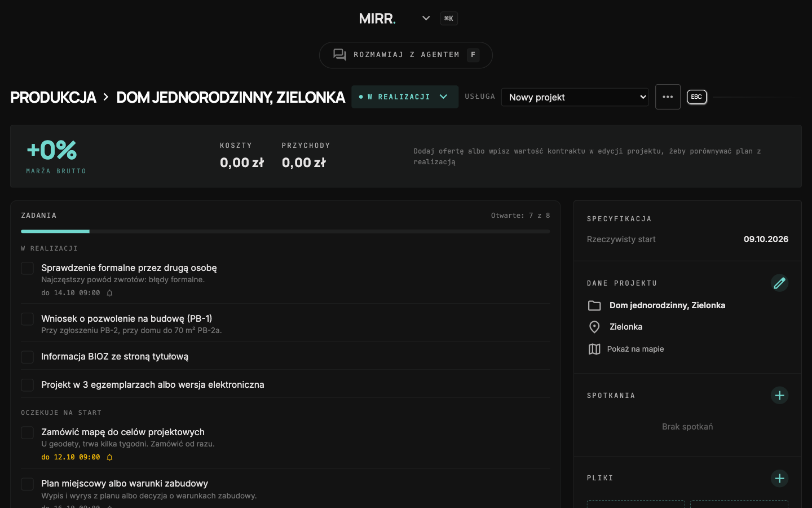Expand the chevron next to MIRR. logo
The width and height of the screenshot is (812, 508).
[426, 18]
